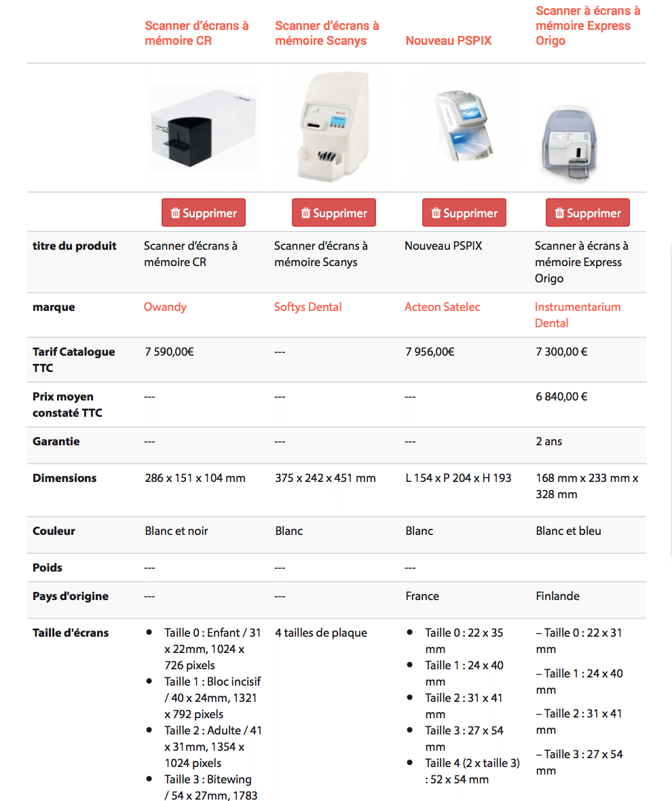
Task: Click the white and black CR scanner image
Action: [x=202, y=128]
